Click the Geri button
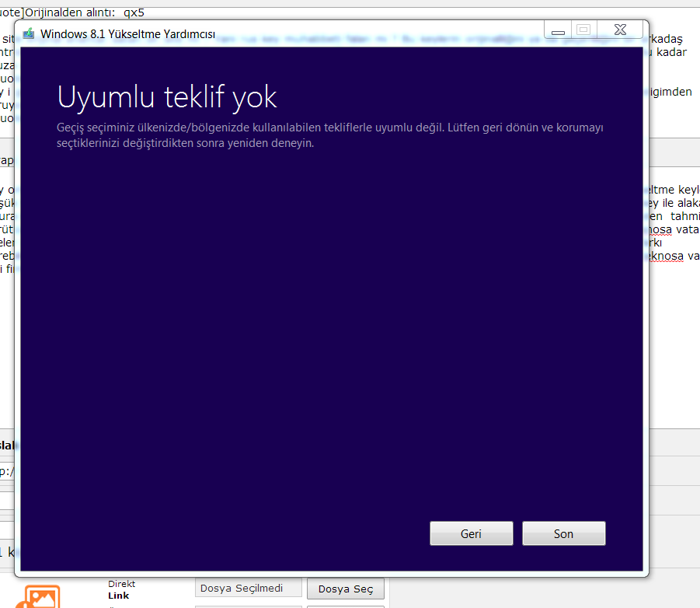The image size is (700, 608). 471,533
